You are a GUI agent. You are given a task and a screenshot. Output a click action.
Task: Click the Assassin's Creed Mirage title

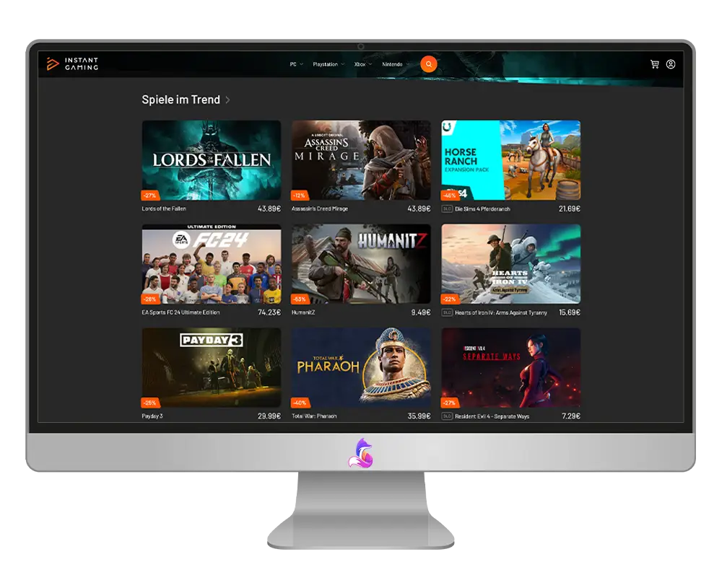(x=320, y=209)
